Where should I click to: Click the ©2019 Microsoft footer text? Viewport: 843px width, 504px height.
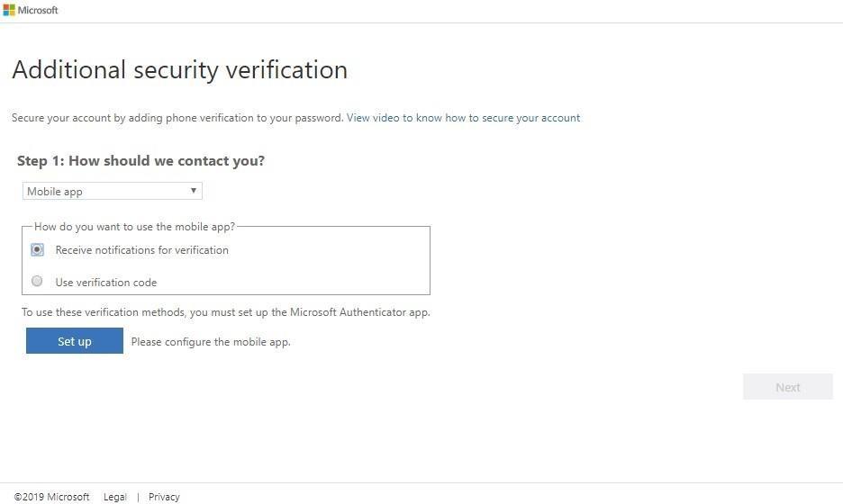click(x=51, y=497)
